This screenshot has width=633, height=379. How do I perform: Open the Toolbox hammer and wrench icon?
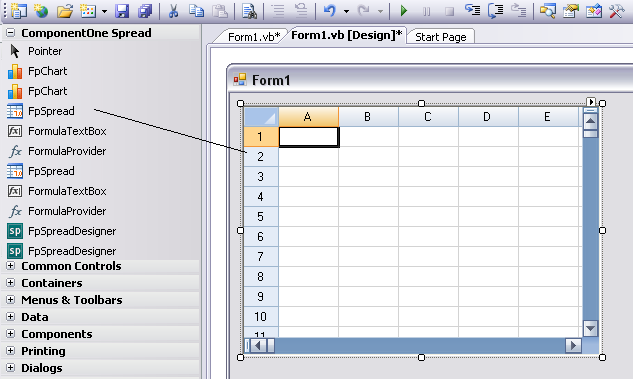point(617,11)
